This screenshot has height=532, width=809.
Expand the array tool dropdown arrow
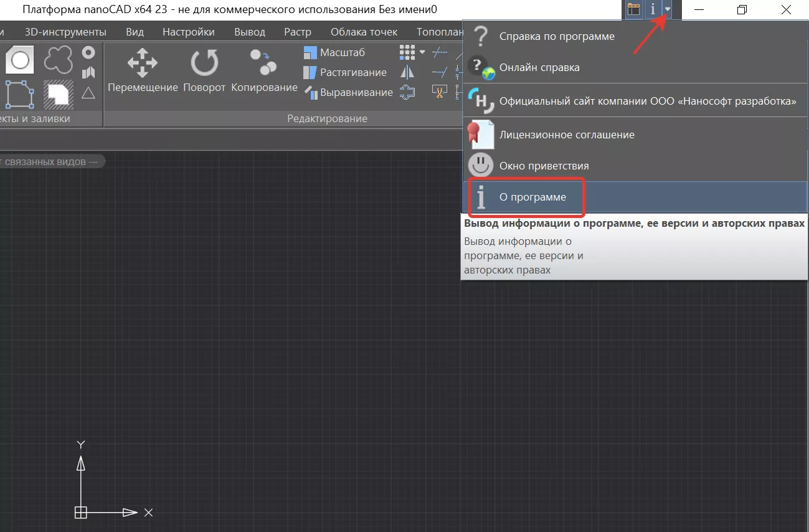(422, 52)
